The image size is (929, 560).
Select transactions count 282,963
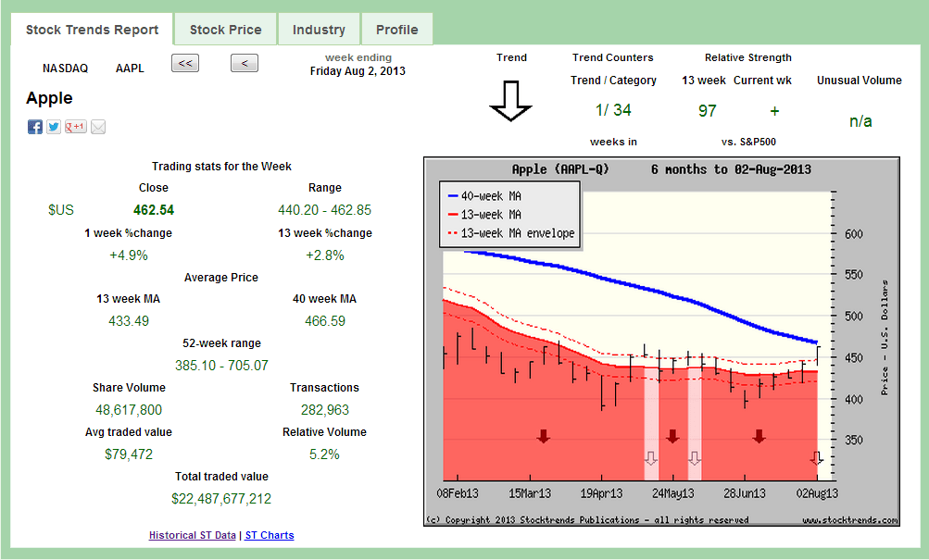tap(325, 410)
